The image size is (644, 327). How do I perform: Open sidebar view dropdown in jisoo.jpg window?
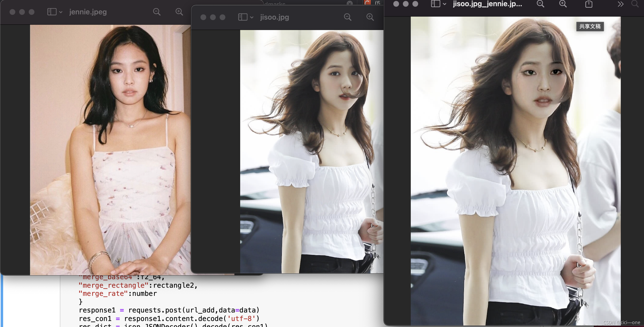coord(252,17)
